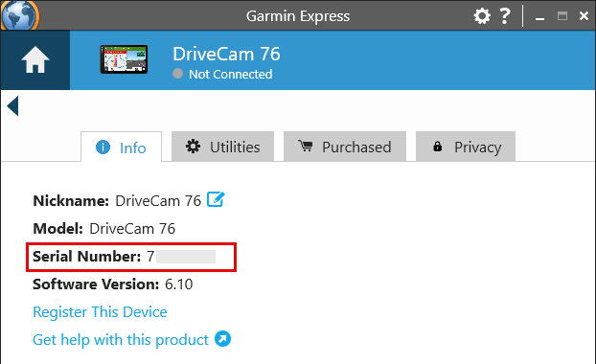Go to the Home screen icon

34,60
